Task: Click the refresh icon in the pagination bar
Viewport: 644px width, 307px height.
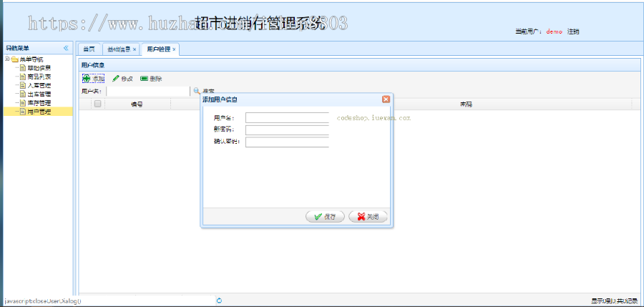Action: coord(220,301)
